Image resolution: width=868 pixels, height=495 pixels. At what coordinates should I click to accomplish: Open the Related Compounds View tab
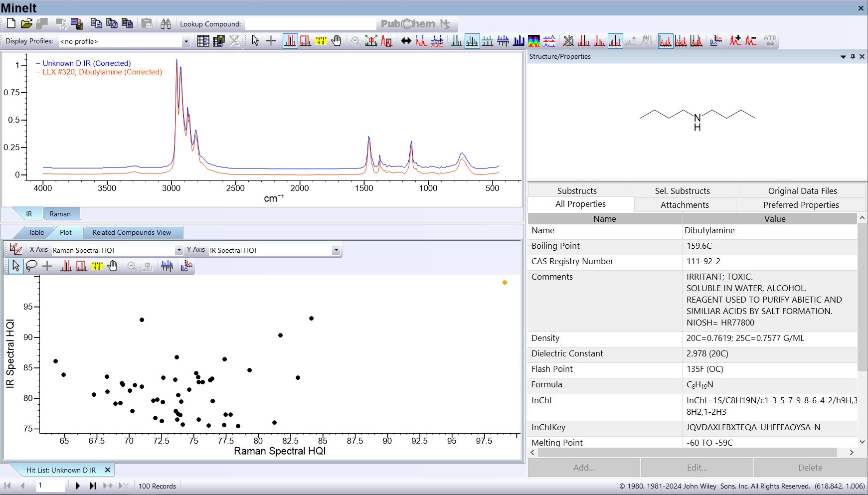(132, 232)
